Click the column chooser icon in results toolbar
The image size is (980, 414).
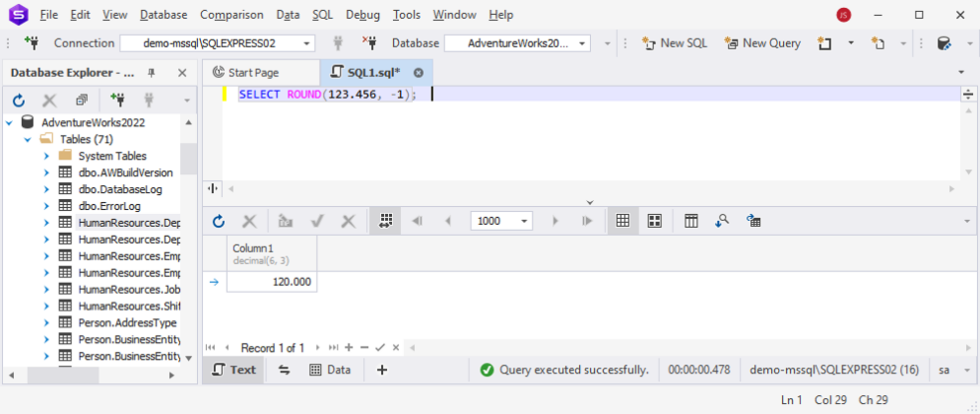pos(691,222)
